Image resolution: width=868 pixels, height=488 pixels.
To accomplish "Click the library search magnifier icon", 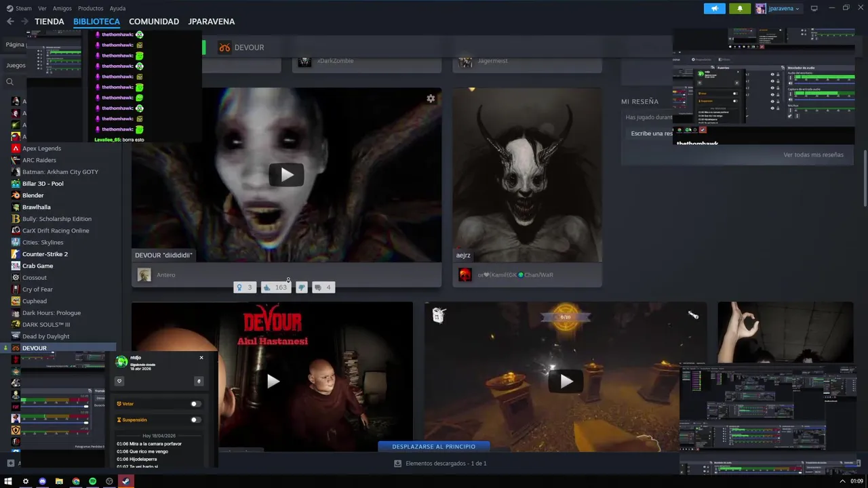I will click(10, 82).
